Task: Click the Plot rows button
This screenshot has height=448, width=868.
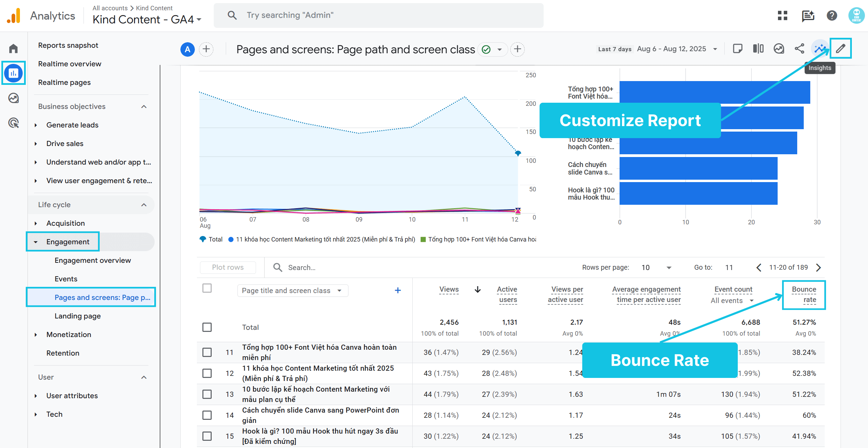Action: [x=227, y=267]
